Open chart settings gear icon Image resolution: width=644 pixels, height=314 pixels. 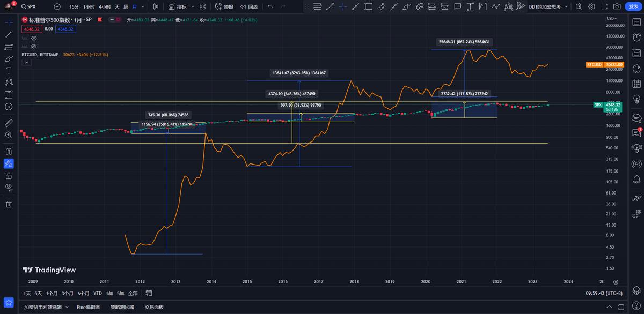(x=591, y=6)
